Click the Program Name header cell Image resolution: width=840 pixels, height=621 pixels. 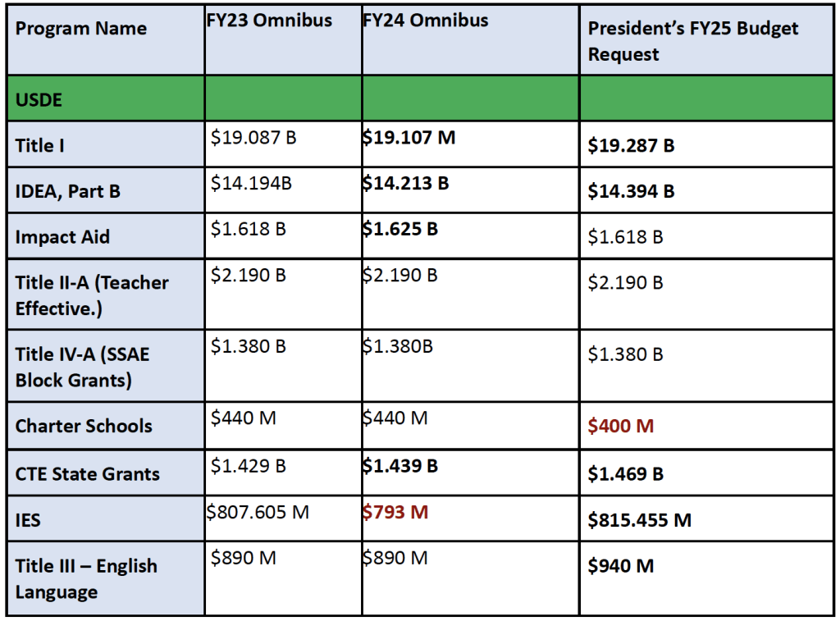point(106,40)
